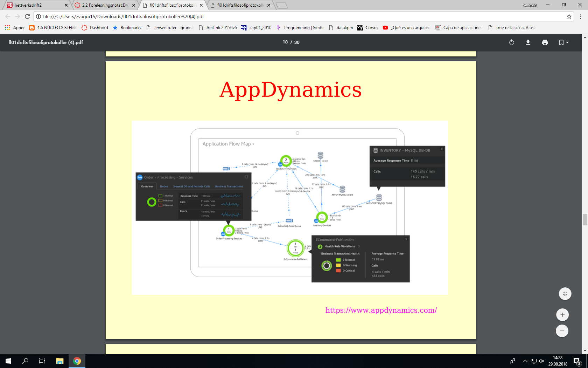This screenshot has height=368, width=588.
Task: Bookmark this page with the star
Action: coord(569,16)
